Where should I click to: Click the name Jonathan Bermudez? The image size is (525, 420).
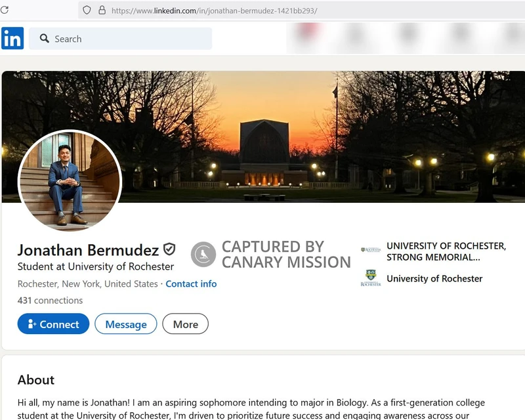(x=88, y=250)
